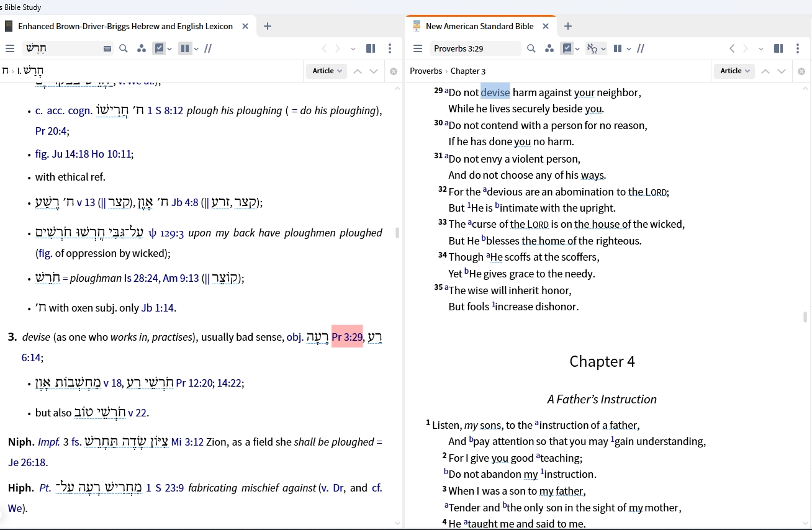
Task: Open the lexicon panel's contents menu icon
Action: click(x=10, y=48)
